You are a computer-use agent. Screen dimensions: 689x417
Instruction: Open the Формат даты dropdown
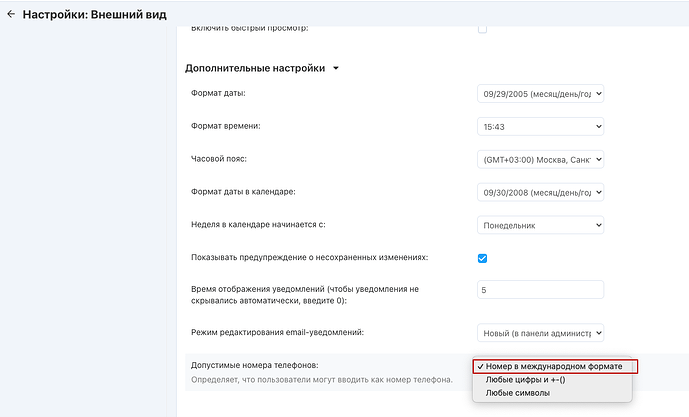pyautogui.click(x=540, y=94)
